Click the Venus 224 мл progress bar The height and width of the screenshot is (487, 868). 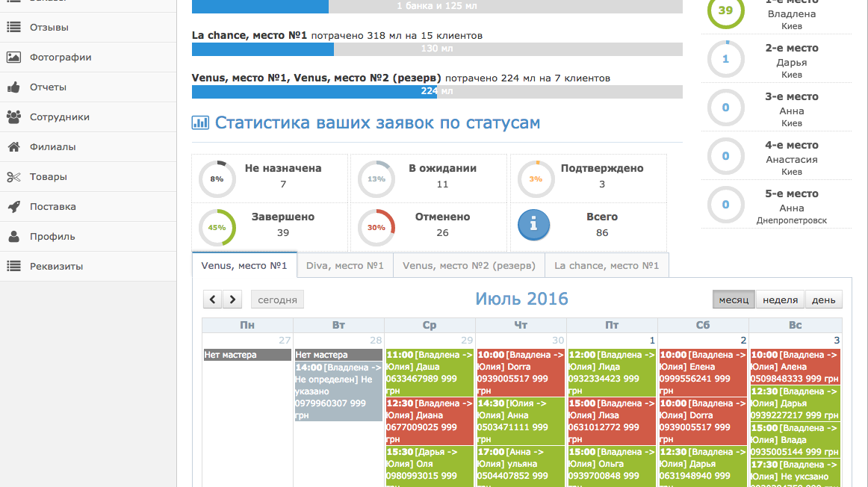437,91
